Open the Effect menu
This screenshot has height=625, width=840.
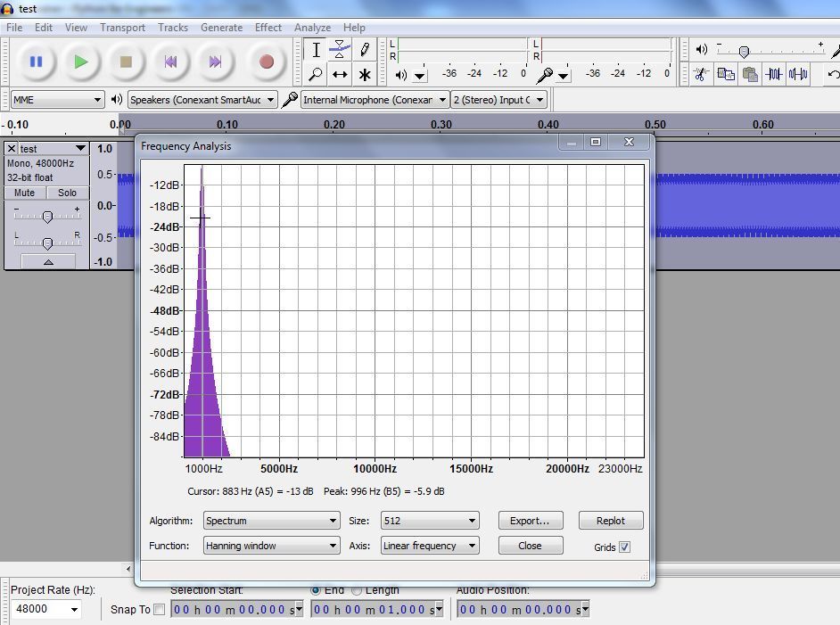tap(268, 28)
